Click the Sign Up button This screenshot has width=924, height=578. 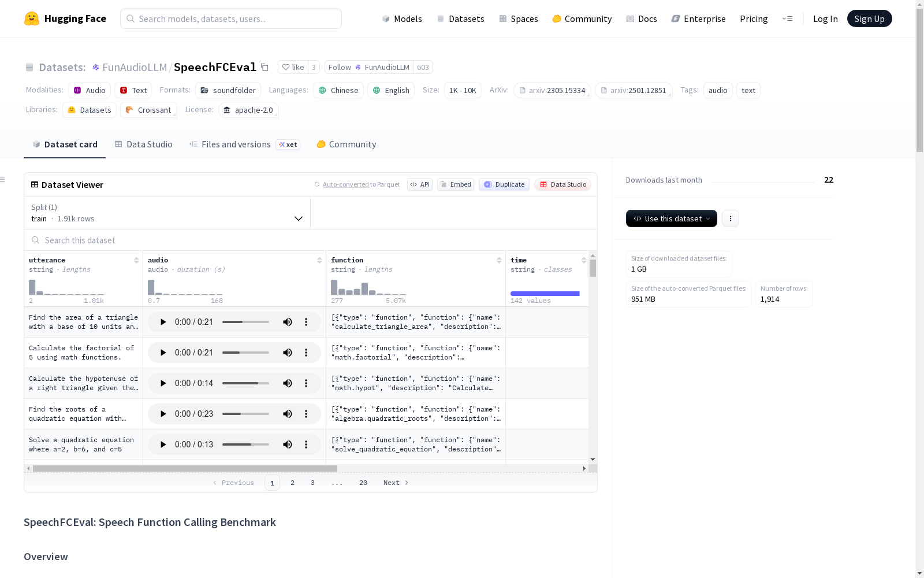pyautogui.click(x=869, y=18)
